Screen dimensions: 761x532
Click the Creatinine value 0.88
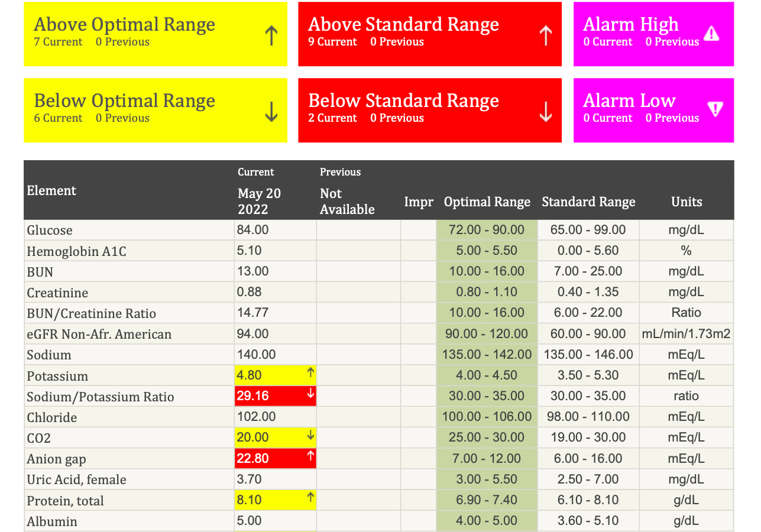point(249,292)
